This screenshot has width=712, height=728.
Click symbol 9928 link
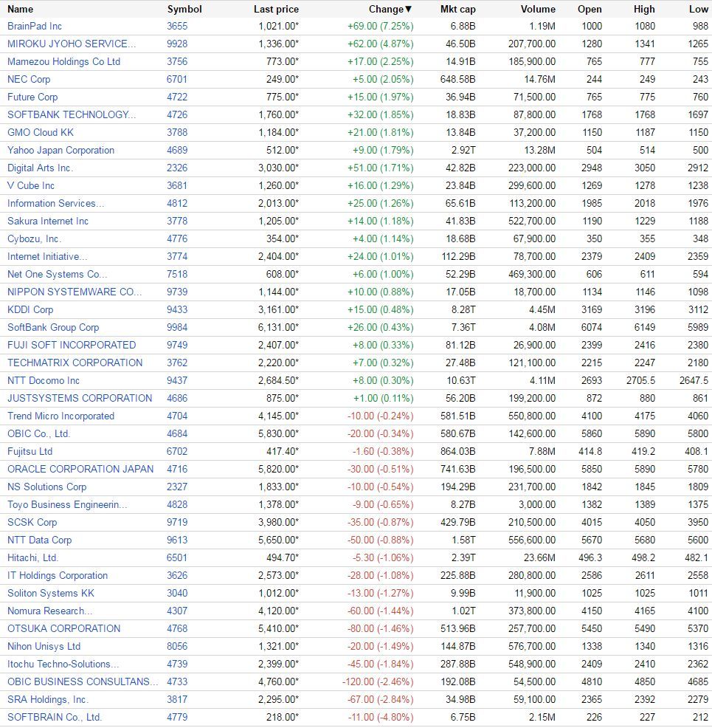coord(177,44)
